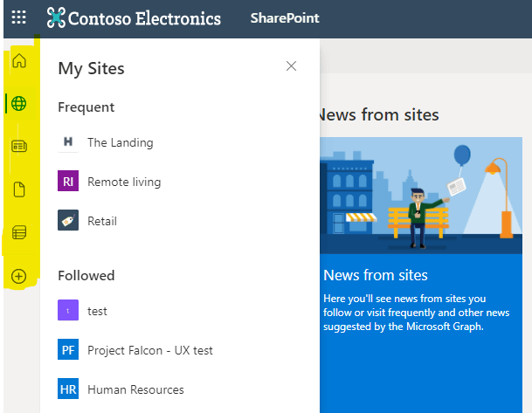Open the My Files document icon
This screenshot has width=532, height=413.
[19, 189]
